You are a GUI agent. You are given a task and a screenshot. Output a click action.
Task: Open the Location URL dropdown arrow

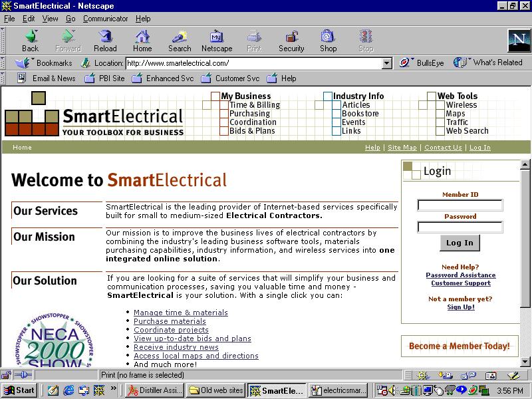point(386,63)
